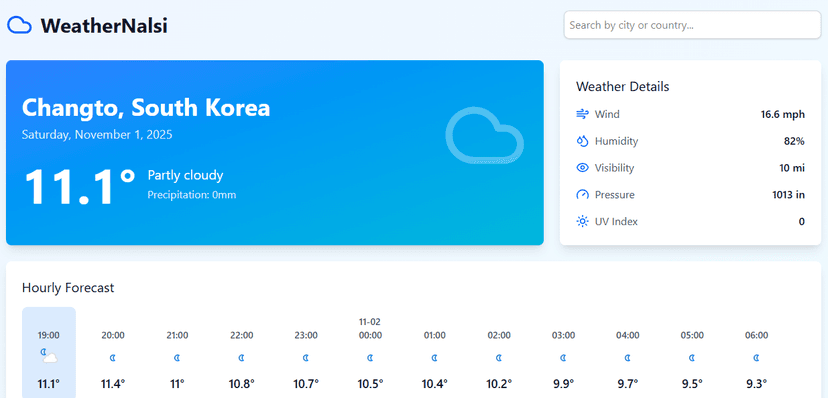This screenshot has width=828, height=398.
Task: Click the Hourly Forecast heading
Action: (x=68, y=288)
